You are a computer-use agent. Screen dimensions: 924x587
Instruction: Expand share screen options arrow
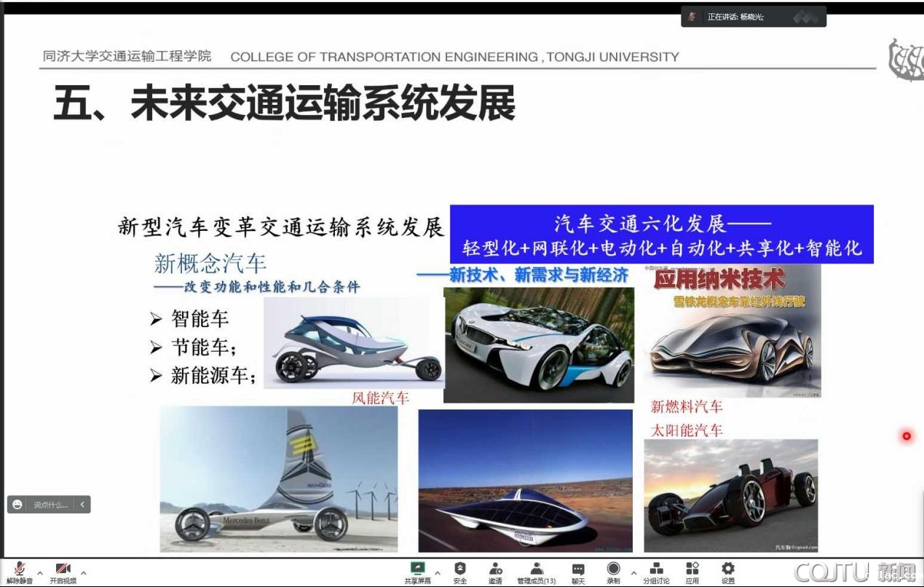[x=438, y=572]
